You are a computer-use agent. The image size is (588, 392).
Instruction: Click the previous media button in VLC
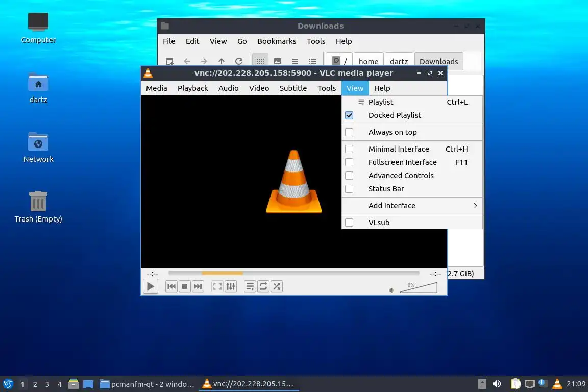click(x=171, y=286)
